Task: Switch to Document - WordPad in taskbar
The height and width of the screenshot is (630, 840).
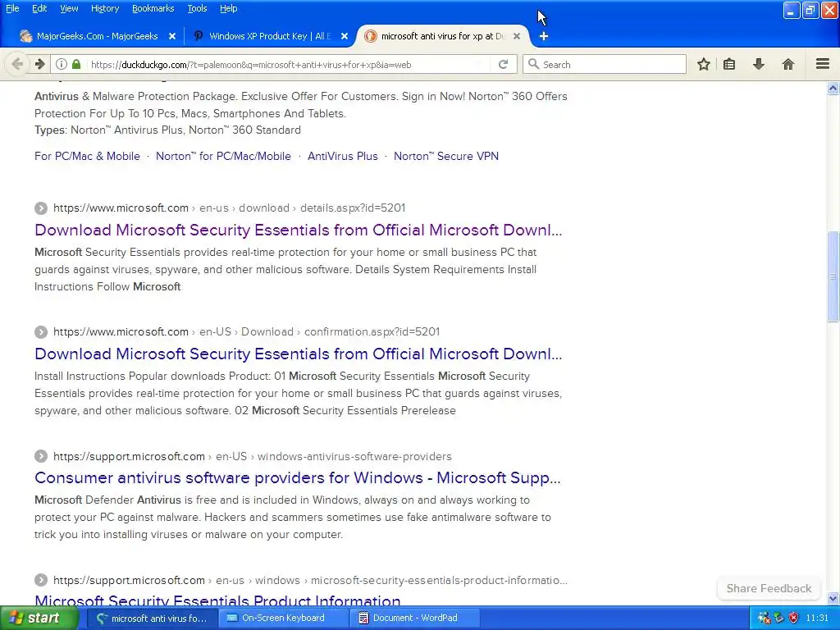Action: click(x=415, y=619)
